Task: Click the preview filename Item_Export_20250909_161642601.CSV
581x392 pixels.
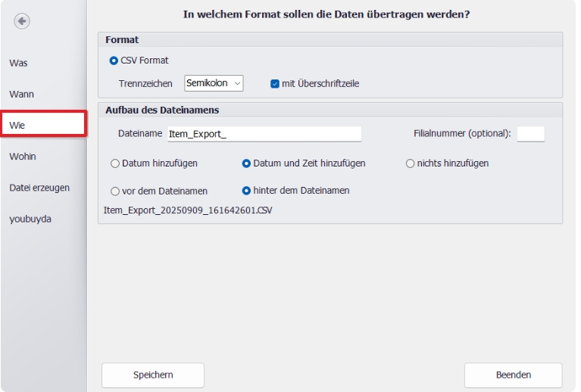Action: point(188,210)
